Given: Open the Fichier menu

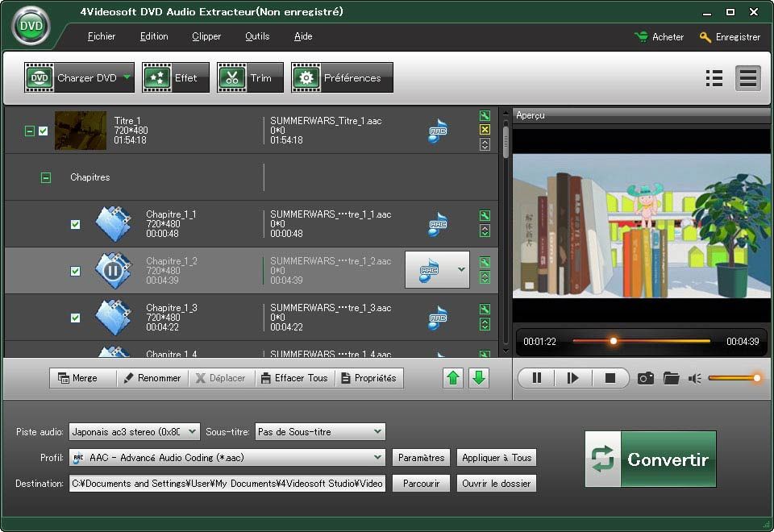Looking at the screenshot, I should 102,36.
